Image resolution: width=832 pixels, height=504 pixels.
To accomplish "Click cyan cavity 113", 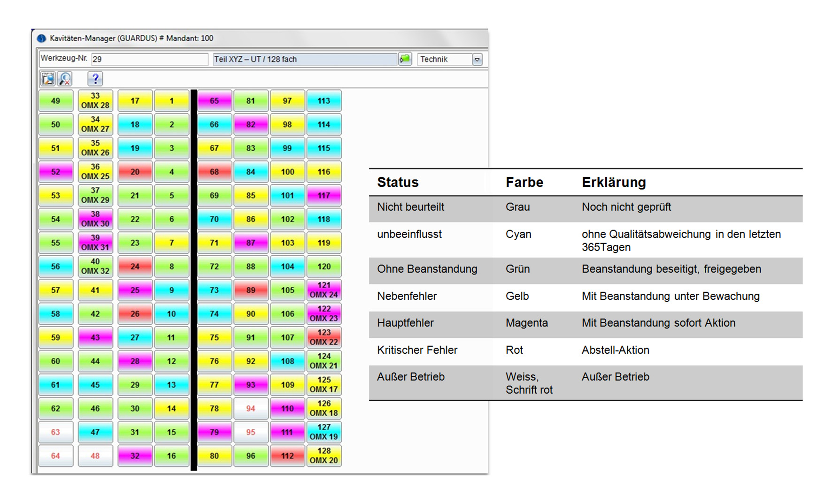I will coord(324,101).
